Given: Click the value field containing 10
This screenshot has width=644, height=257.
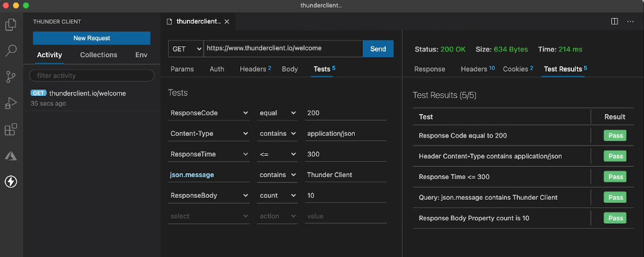Looking at the screenshot, I should (346, 195).
